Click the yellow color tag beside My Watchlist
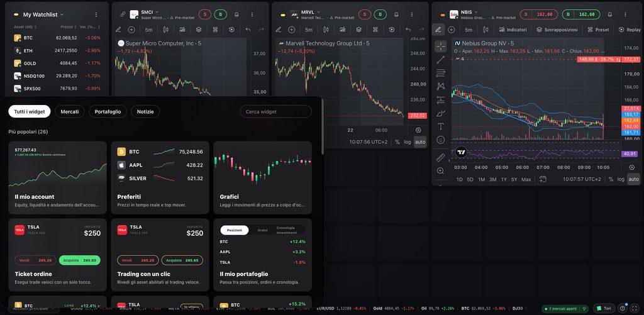The image size is (644, 315). point(16,15)
